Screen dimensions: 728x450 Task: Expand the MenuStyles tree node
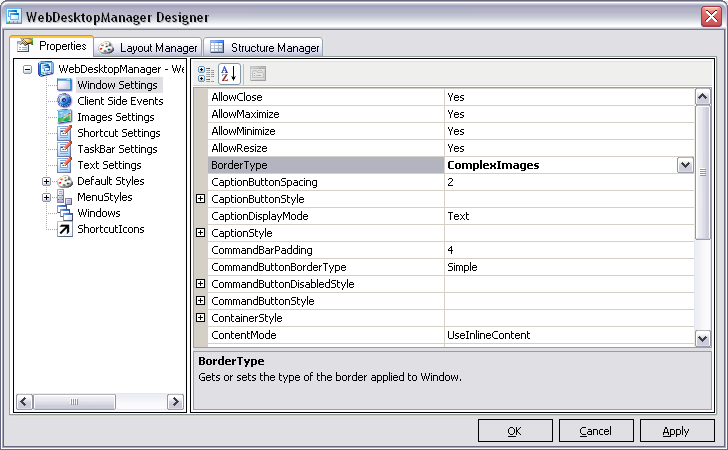click(x=46, y=197)
